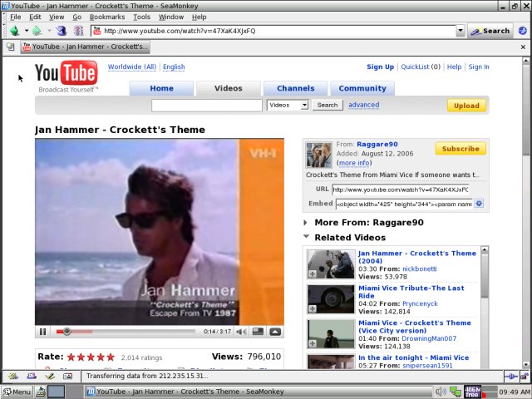Open a new tab with the New Tab icon
The height and width of the screenshot is (399, 532).
coord(11,47)
